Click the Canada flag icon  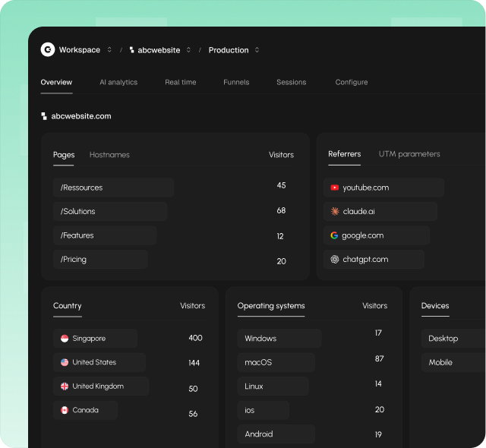tap(65, 410)
